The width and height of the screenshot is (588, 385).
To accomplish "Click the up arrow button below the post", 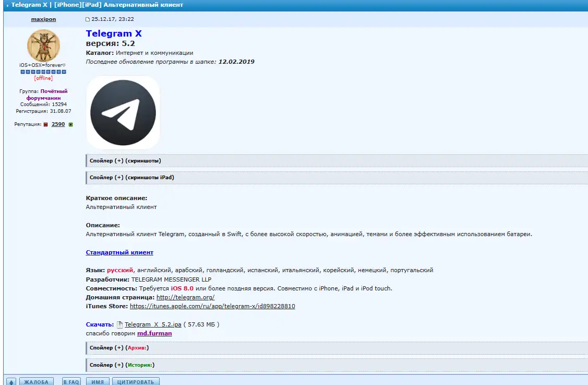I will [11, 382].
